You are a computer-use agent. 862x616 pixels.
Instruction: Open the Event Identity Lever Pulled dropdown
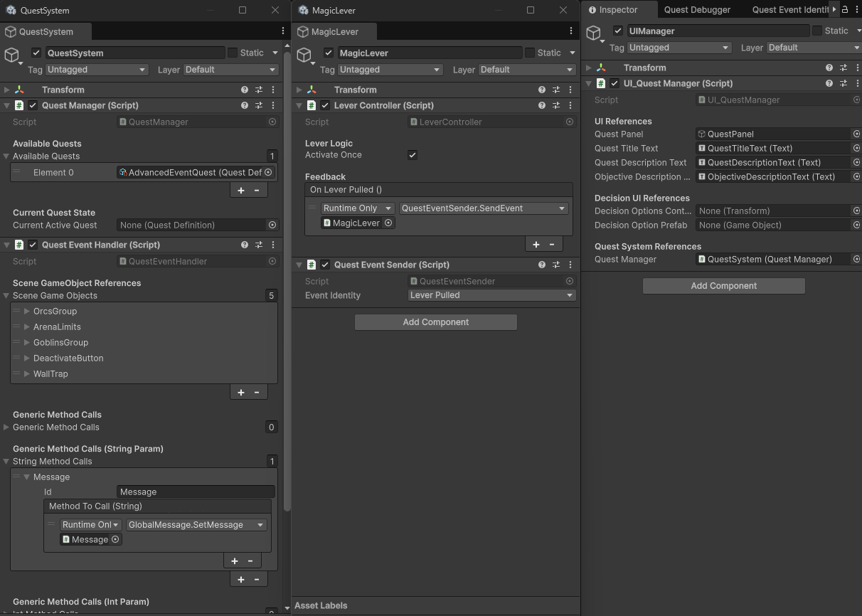(x=491, y=295)
